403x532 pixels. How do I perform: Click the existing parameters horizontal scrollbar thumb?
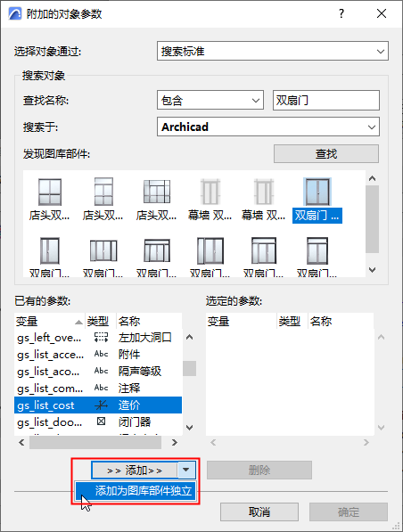pos(95,442)
